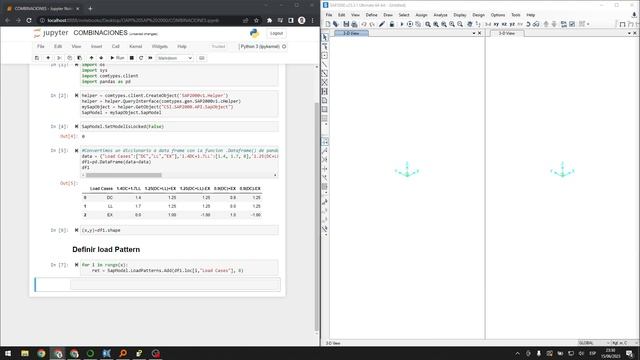Click the save notebook icon in Jupyter

[x=37, y=58]
